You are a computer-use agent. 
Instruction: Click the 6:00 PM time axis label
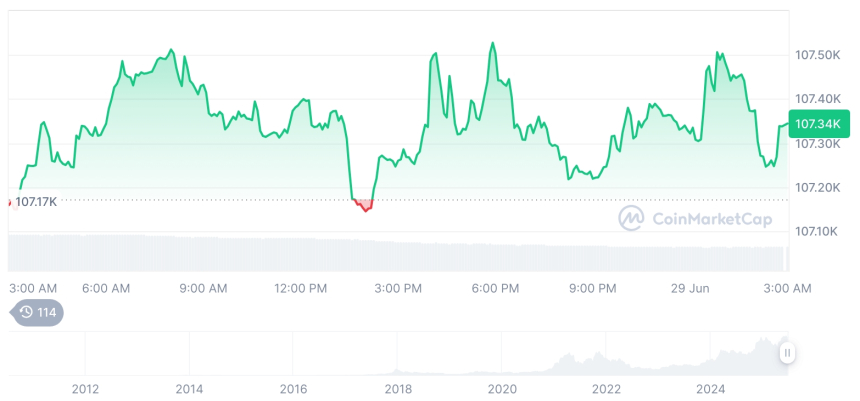495,289
